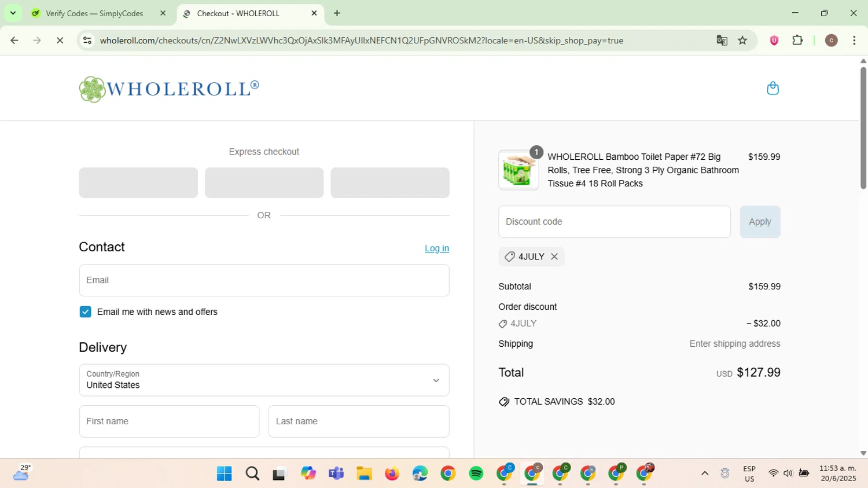868x488 pixels.
Task: Click the first express checkout button
Action: [138, 182]
